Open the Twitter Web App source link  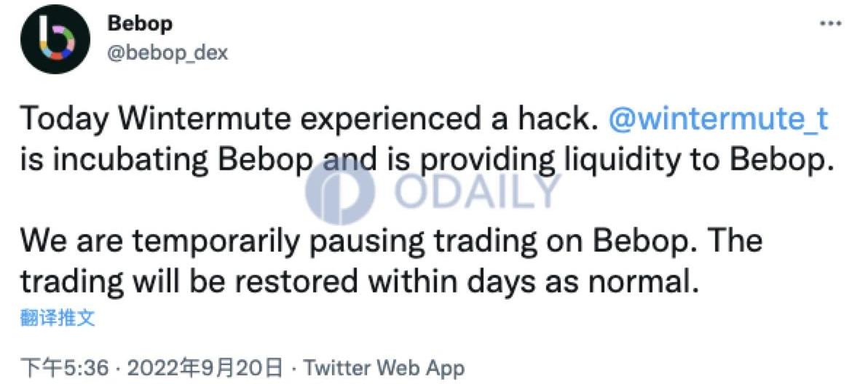[x=384, y=367]
